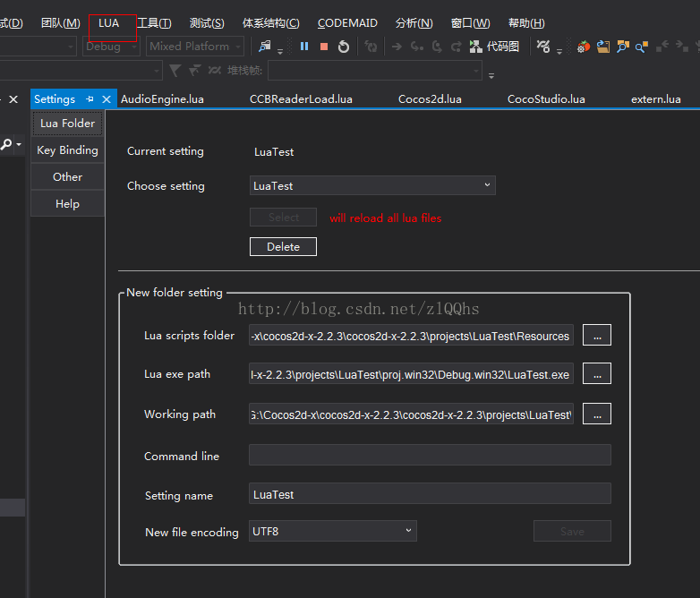
Task: Click the magnifier with orange square icon
Action: (x=642, y=47)
